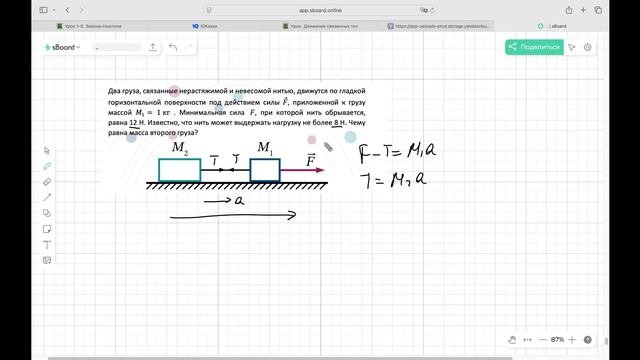Add a sticky note
This screenshot has width=640, height=360.
(x=47, y=229)
